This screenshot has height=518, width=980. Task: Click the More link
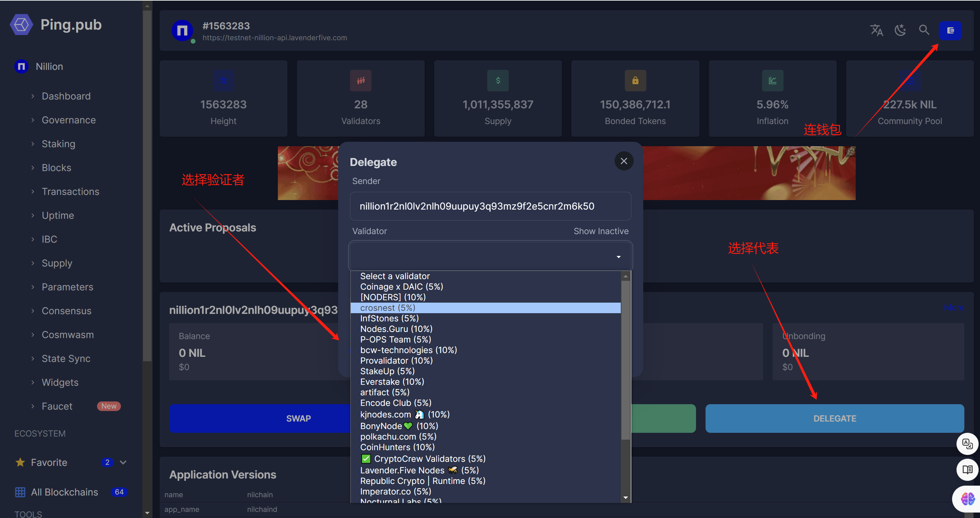coord(953,307)
